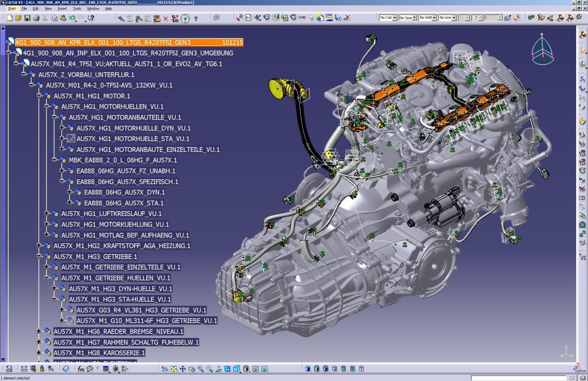The height and width of the screenshot is (381, 588).
Task: Open the line type dropdown showing No Line
Action: click(x=447, y=18)
